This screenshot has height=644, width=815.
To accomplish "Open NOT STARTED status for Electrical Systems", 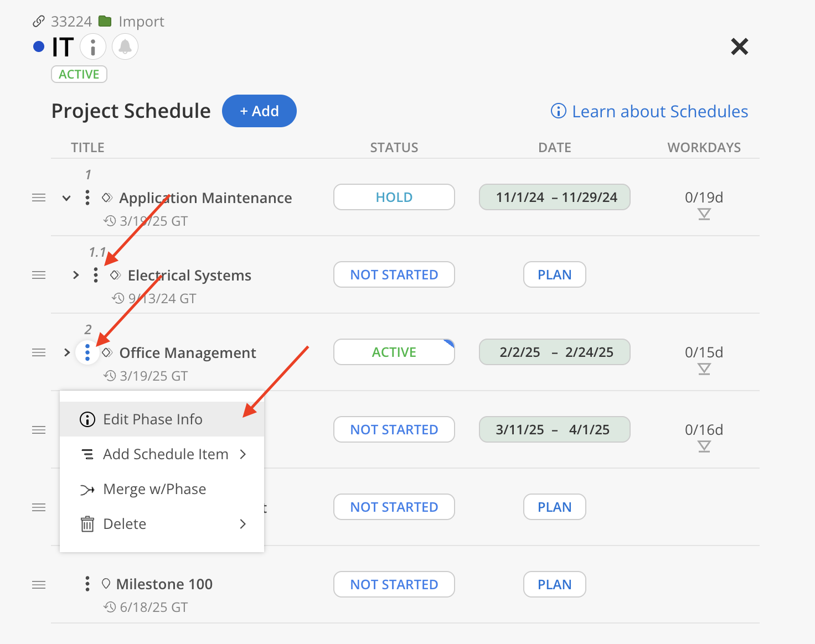I will pyautogui.click(x=394, y=274).
